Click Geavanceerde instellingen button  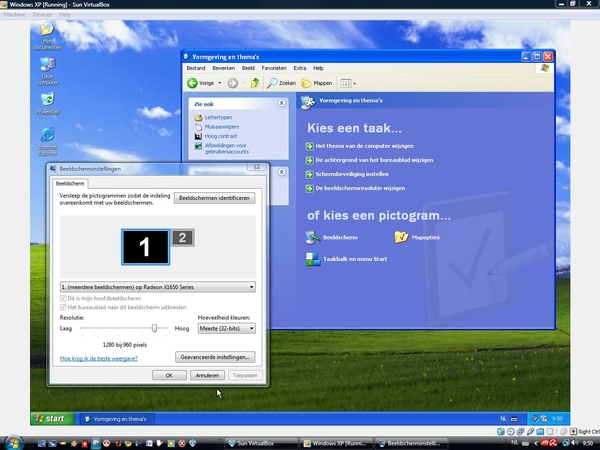215,357
